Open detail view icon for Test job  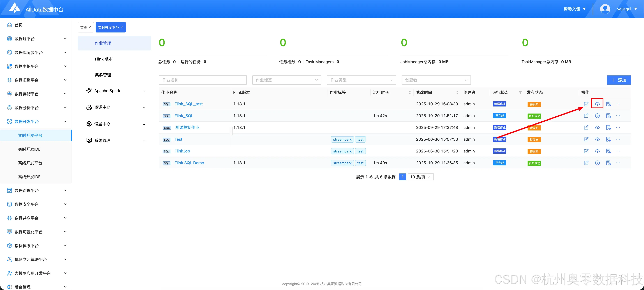tap(608, 139)
